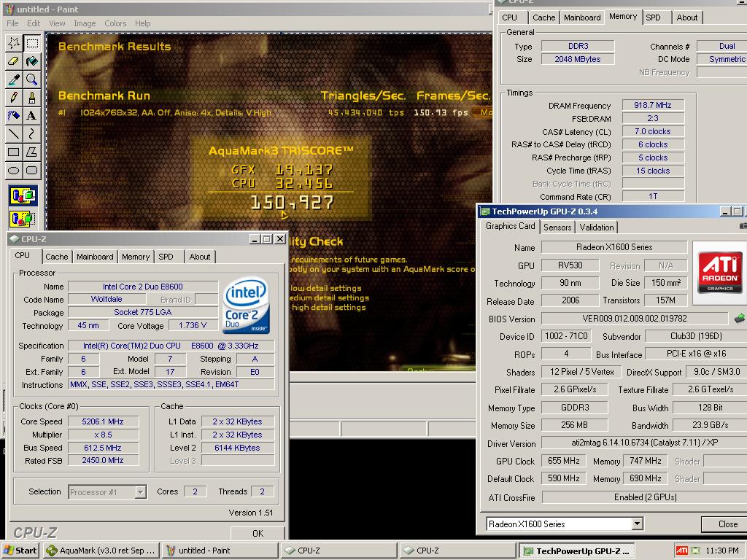Select the Pick Color eyedropper tool

14,79
